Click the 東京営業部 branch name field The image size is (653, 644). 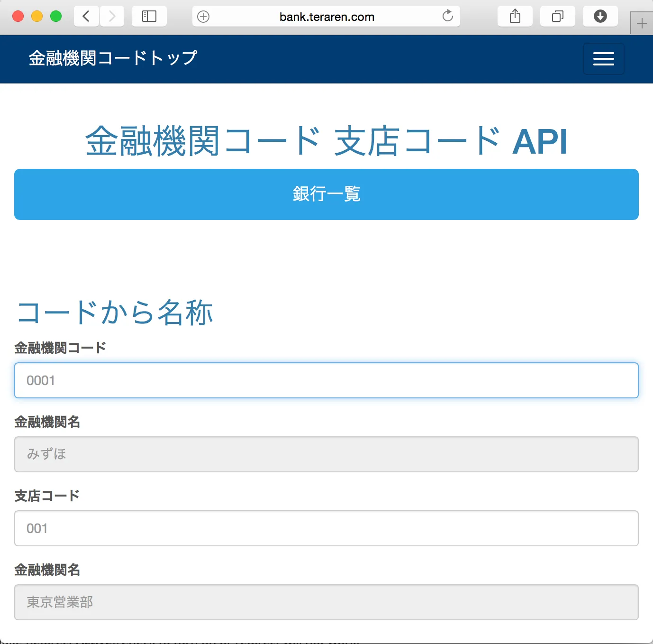[326, 602]
